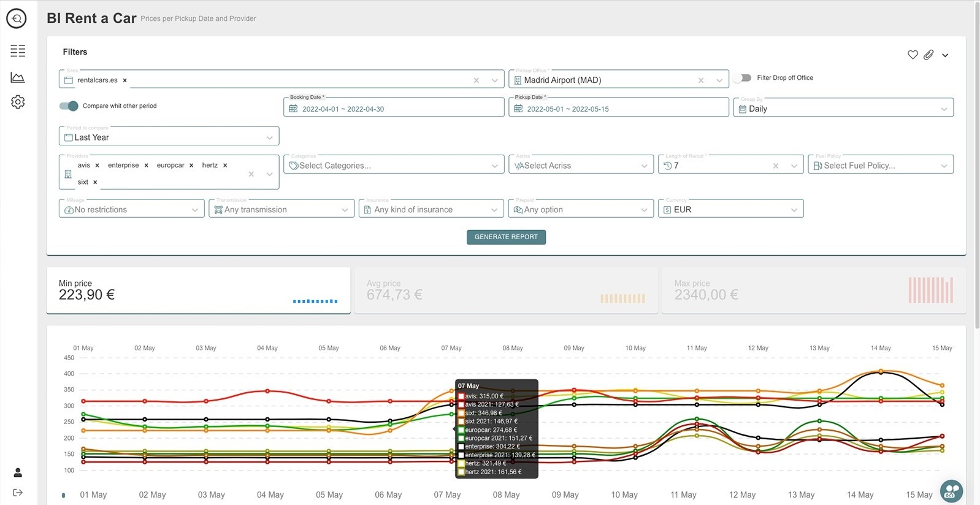Open the Currency EUR dropdown
The height and width of the screenshot is (505, 980).
[x=731, y=209]
